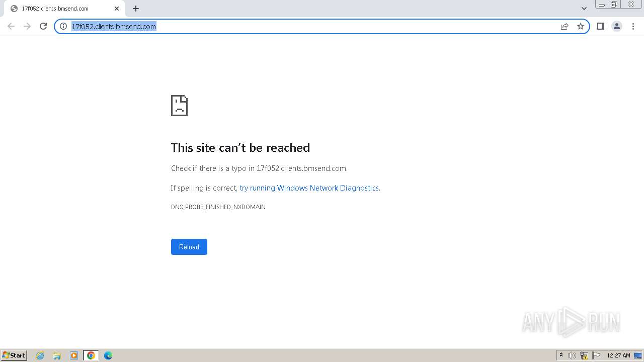Minimize the Chrome window

tap(601, 5)
